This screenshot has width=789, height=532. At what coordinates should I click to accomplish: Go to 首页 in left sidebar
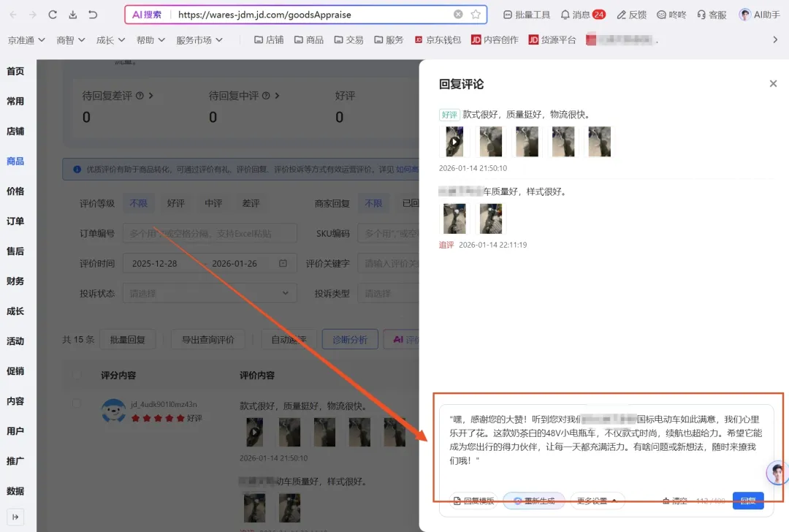pyautogui.click(x=15, y=71)
